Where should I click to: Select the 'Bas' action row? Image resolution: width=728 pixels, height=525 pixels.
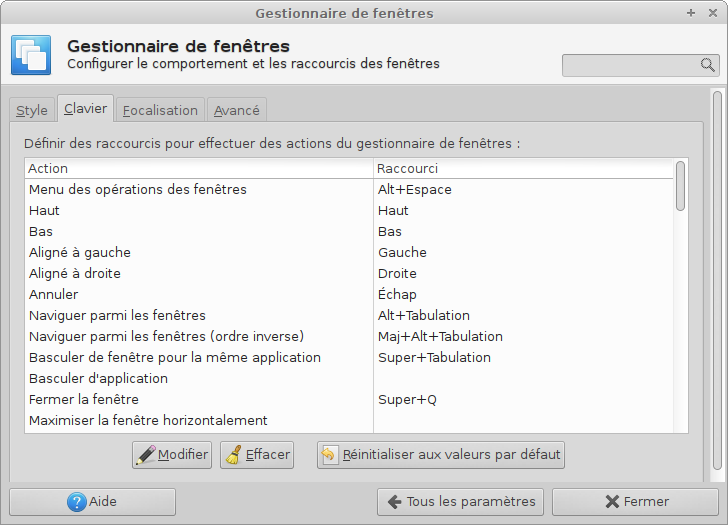(x=349, y=231)
